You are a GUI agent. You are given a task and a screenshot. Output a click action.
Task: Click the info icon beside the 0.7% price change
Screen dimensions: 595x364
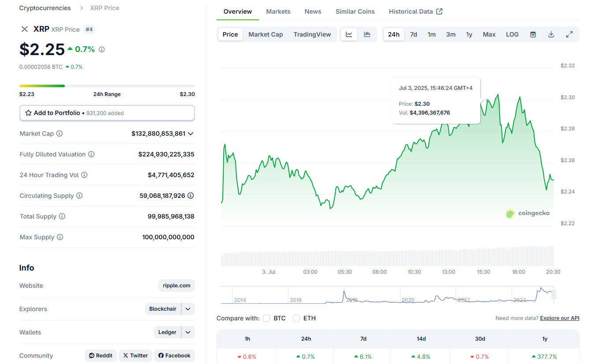click(102, 49)
